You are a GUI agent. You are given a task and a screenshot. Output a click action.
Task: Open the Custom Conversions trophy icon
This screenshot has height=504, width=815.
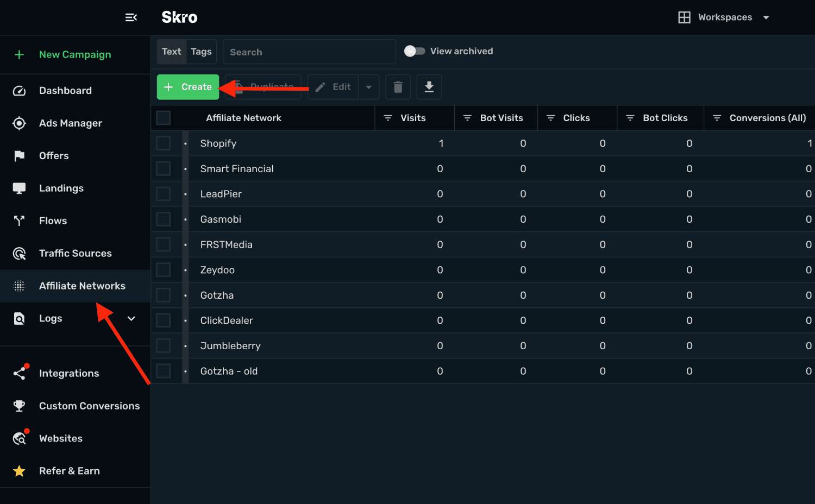(19, 406)
